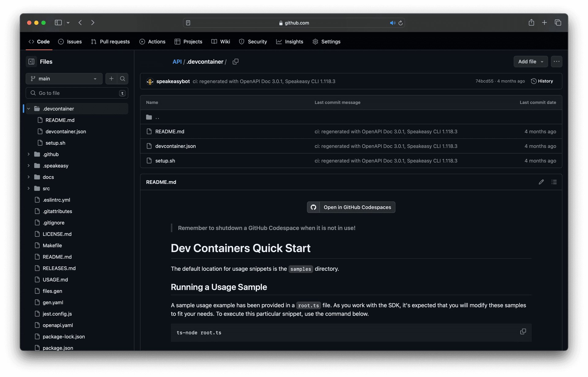Mute audio via the browser speaker icon
Viewport: 588px width, 377px height.
393,23
